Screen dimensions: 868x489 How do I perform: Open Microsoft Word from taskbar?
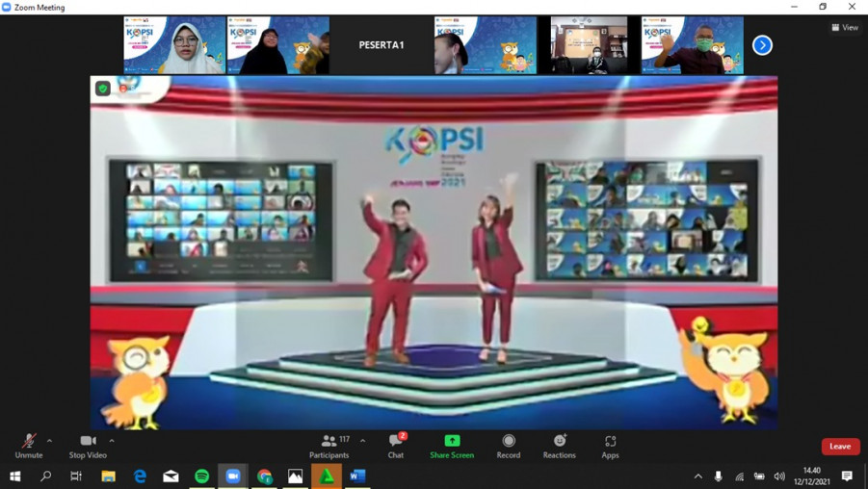tap(357, 476)
